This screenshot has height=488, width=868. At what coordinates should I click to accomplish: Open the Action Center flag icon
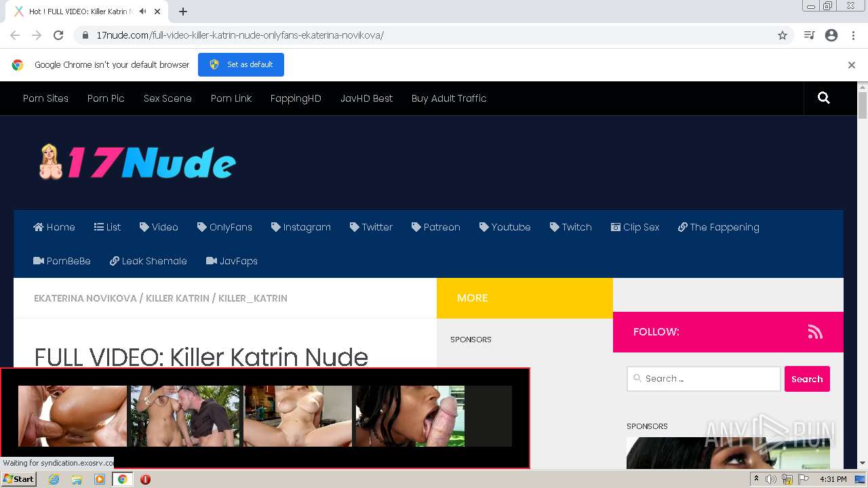(804, 479)
